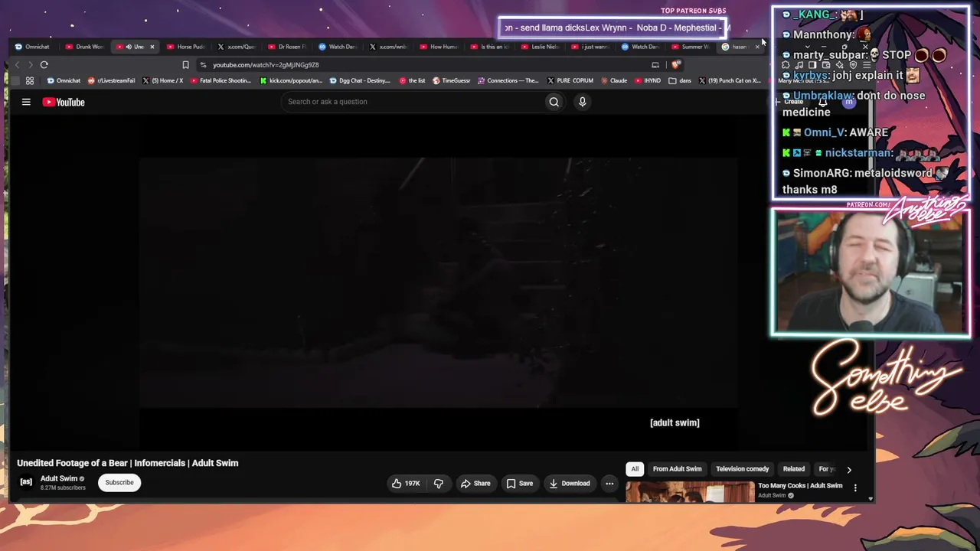Click the 8.27M subscribers text
The width and height of the screenshot is (980, 551).
coord(63,487)
